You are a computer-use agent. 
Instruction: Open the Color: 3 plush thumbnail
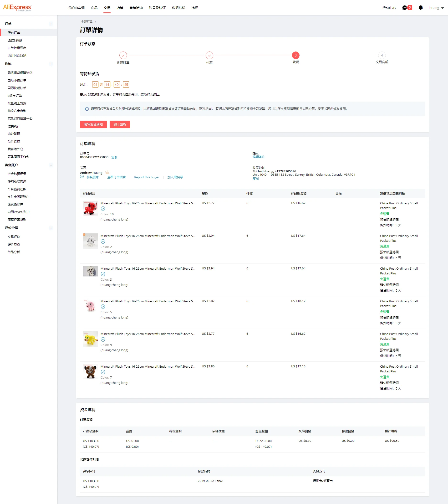point(91,271)
